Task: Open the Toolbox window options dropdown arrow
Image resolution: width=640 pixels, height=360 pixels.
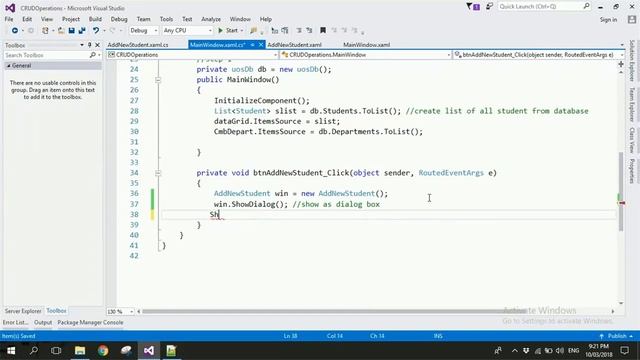Action: [x=82, y=45]
